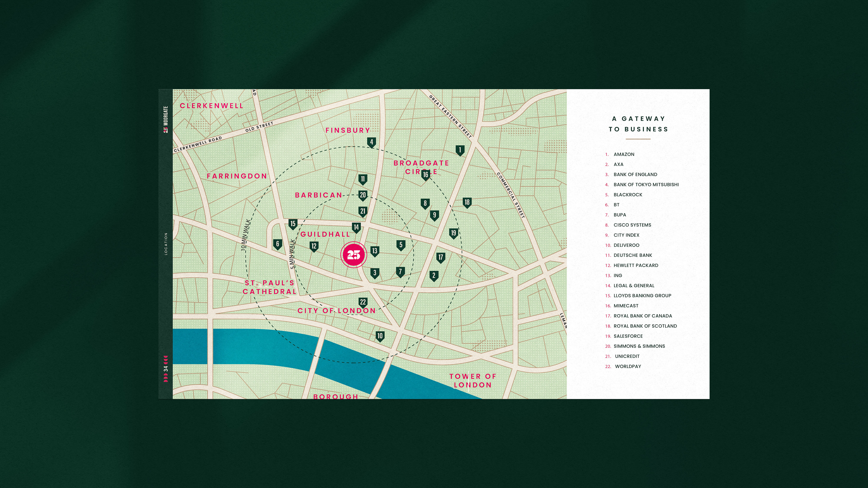Click map pin number 12
Image resolution: width=868 pixels, height=488 pixels.
click(314, 246)
